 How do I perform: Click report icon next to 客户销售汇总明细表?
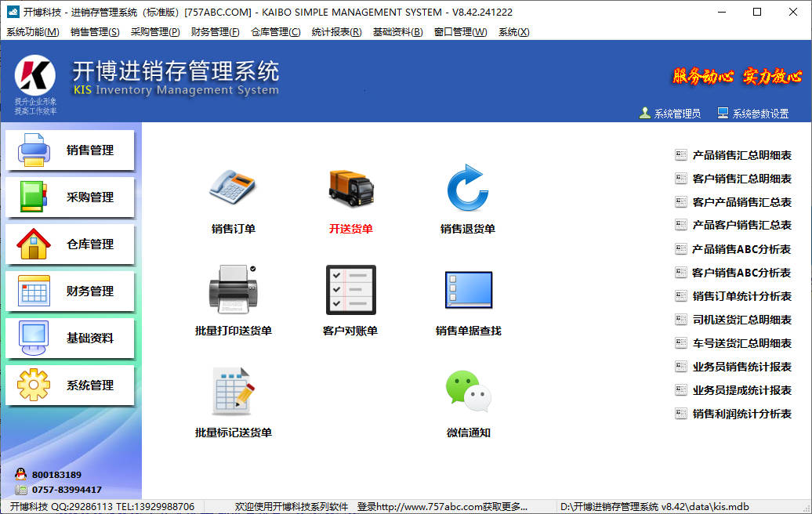pos(681,179)
